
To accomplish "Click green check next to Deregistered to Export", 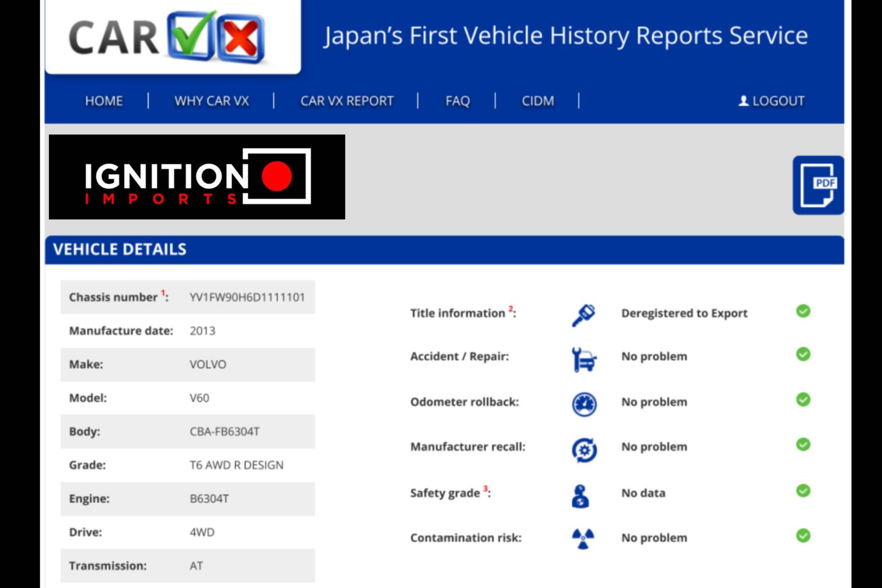I will coord(803,311).
